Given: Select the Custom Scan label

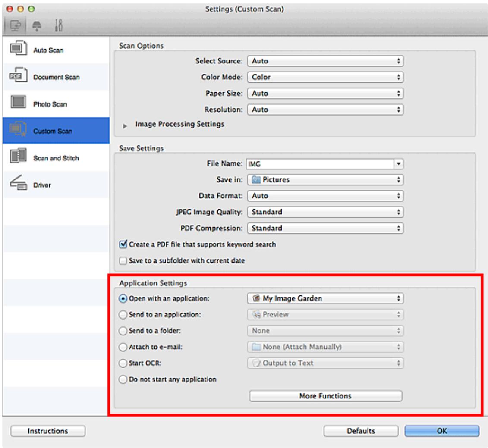Looking at the screenshot, I should (x=53, y=131).
